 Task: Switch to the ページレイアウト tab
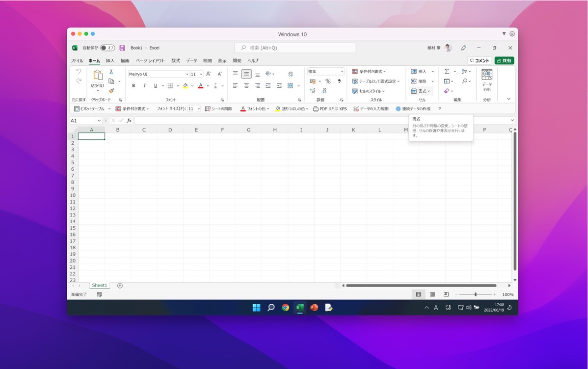tap(150, 60)
